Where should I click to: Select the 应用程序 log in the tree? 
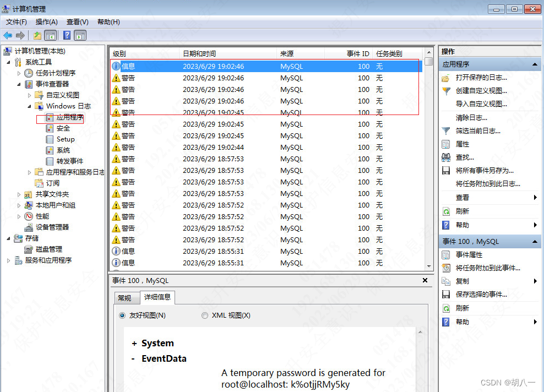click(x=70, y=118)
